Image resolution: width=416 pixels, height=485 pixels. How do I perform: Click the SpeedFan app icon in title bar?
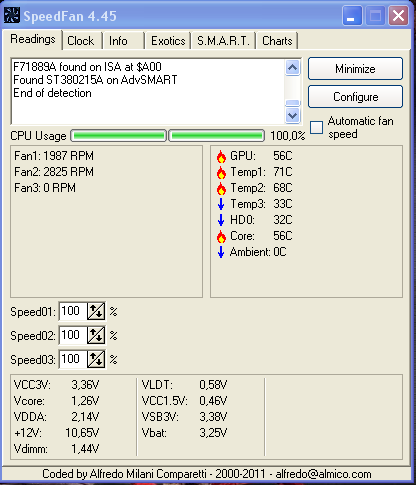(x=12, y=15)
